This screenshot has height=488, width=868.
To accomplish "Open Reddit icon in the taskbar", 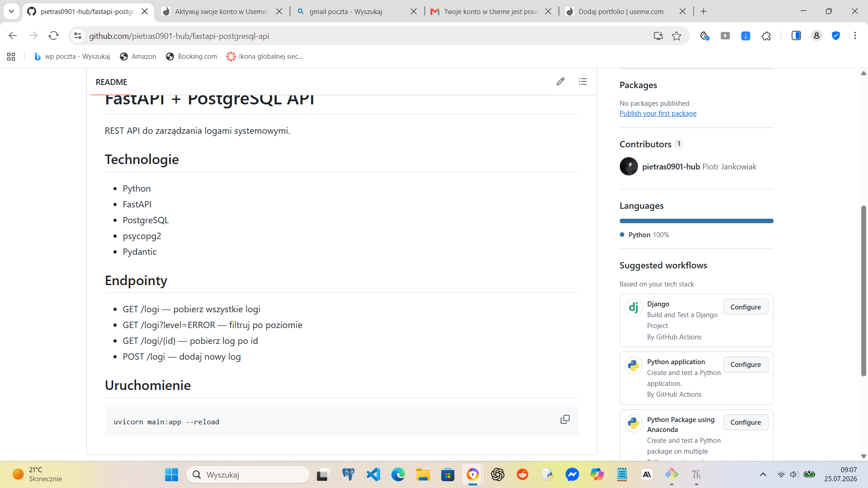I will [523, 474].
